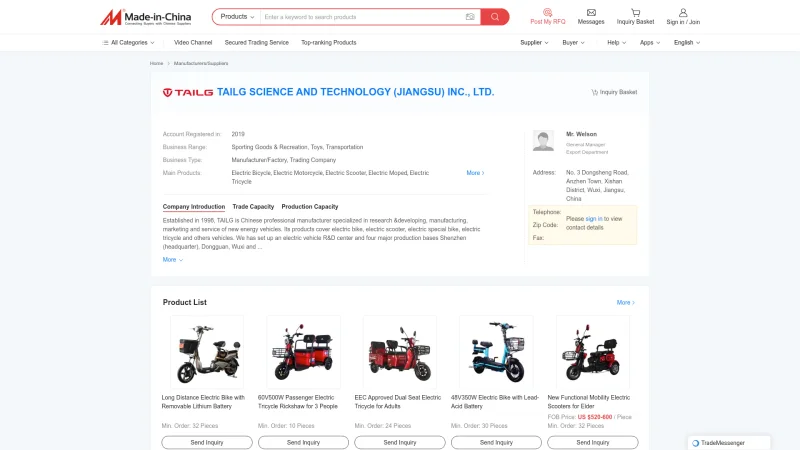Click FOB price US $520-600 text

click(594, 417)
